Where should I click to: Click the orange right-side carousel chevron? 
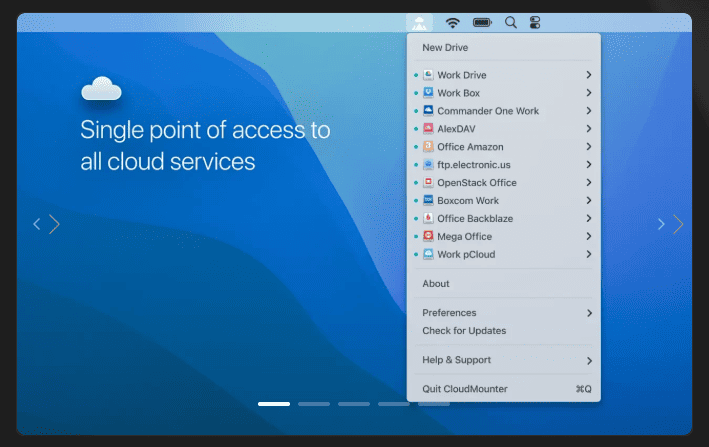(678, 224)
